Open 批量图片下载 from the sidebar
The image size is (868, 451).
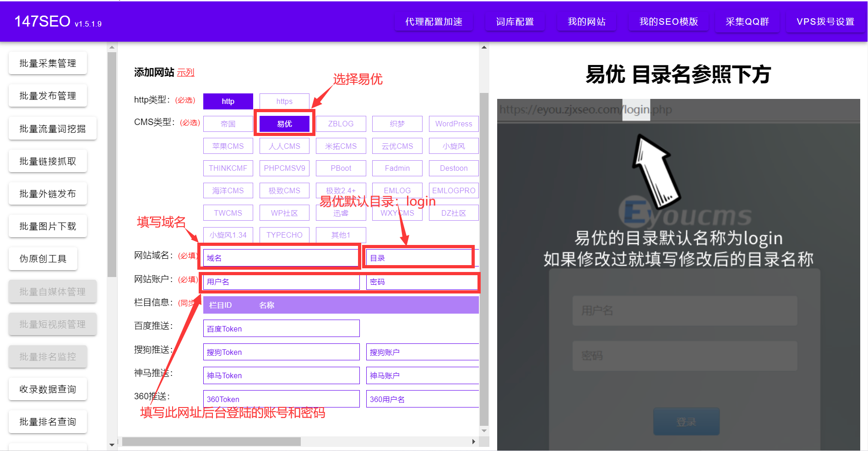point(48,226)
